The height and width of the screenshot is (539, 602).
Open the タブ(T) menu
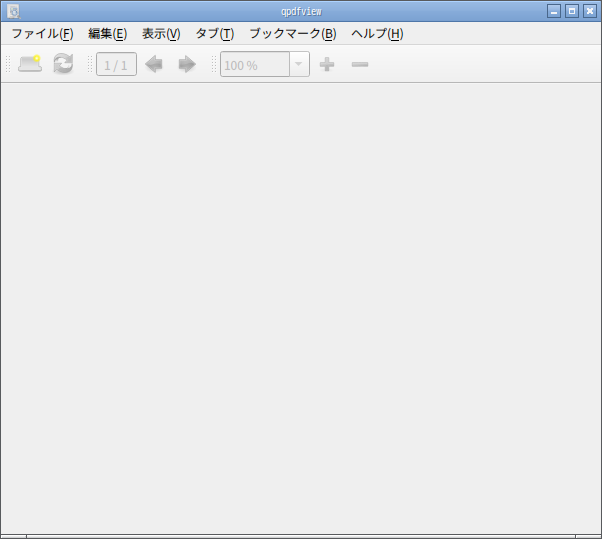click(x=215, y=34)
